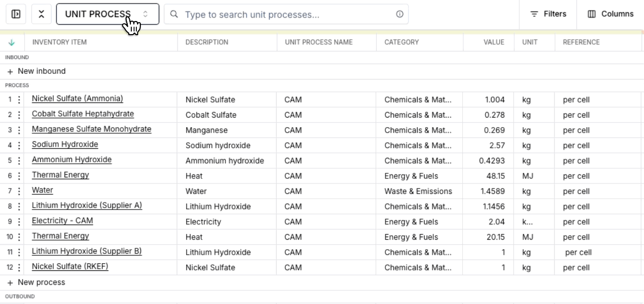The height and width of the screenshot is (304, 644).
Task: Click inside the unit process search field
Action: pos(282,14)
